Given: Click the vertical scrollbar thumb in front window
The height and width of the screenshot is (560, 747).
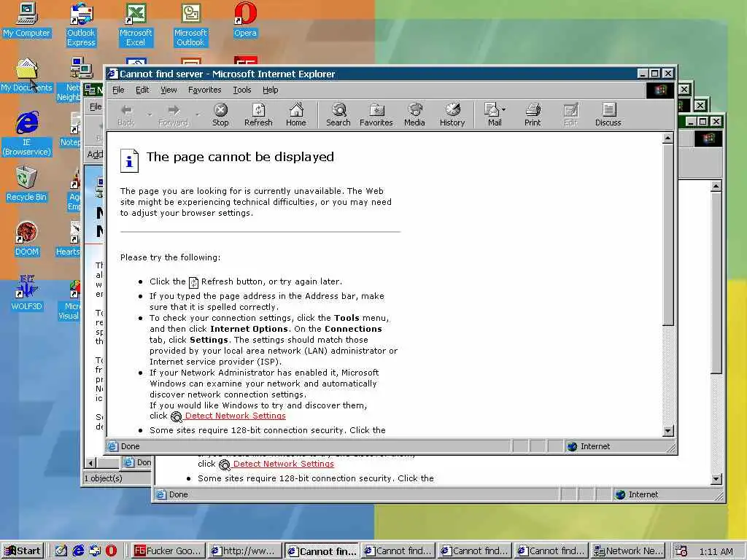Looking at the screenshot, I should [x=668, y=236].
